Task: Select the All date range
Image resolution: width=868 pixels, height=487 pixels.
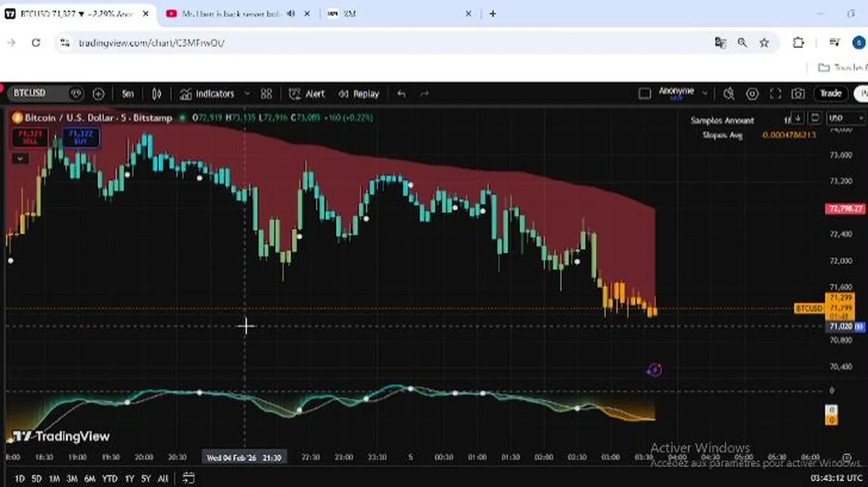Action: (163, 478)
